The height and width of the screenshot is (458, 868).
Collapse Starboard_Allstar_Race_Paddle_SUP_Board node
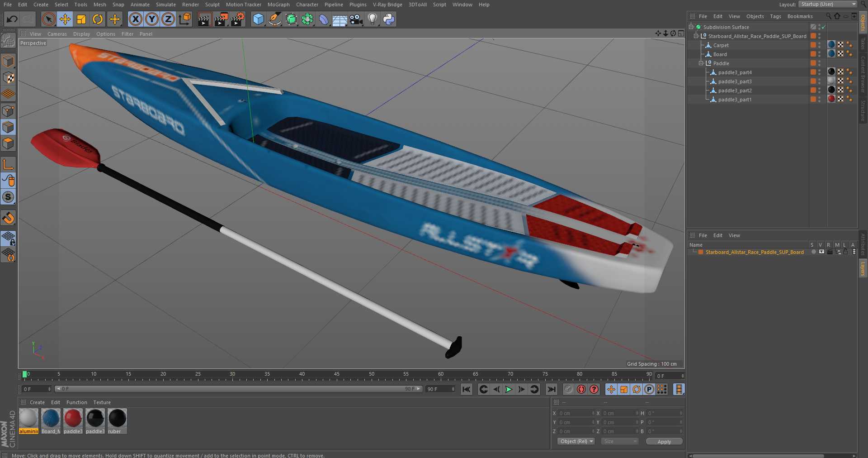click(x=696, y=36)
